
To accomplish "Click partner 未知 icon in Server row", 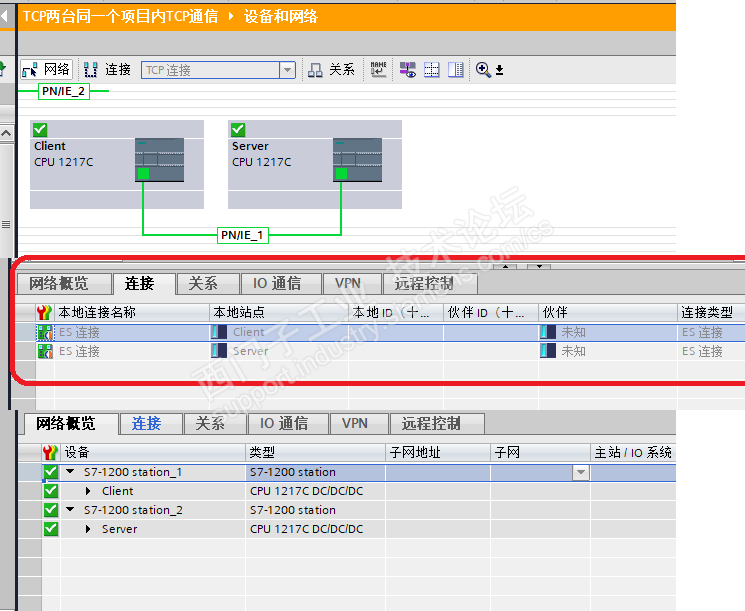I will [548, 351].
